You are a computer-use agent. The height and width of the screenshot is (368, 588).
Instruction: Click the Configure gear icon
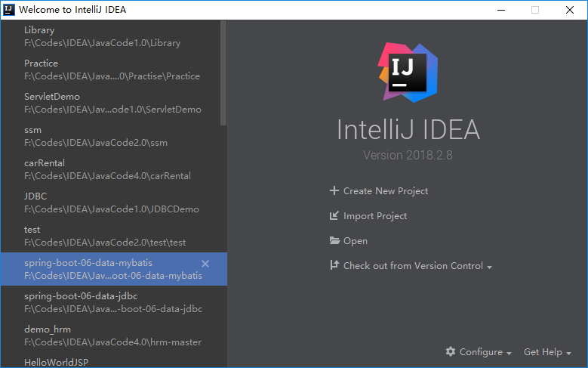[451, 351]
